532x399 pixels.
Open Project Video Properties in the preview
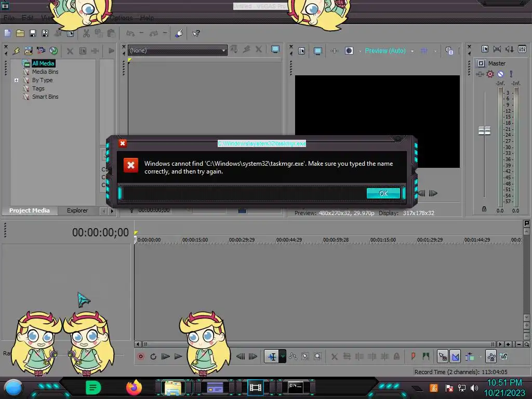[302, 51]
